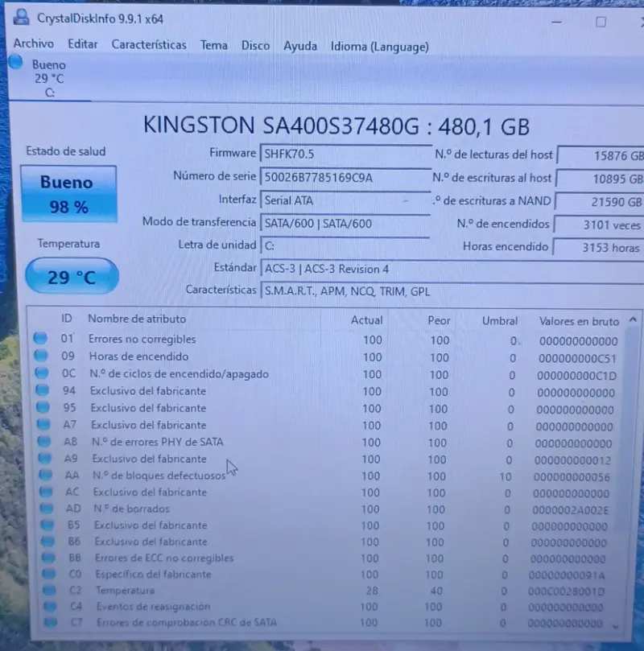
Task: Click status dot of attribute 0C ciclos de encendido
Action: pos(42,373)
